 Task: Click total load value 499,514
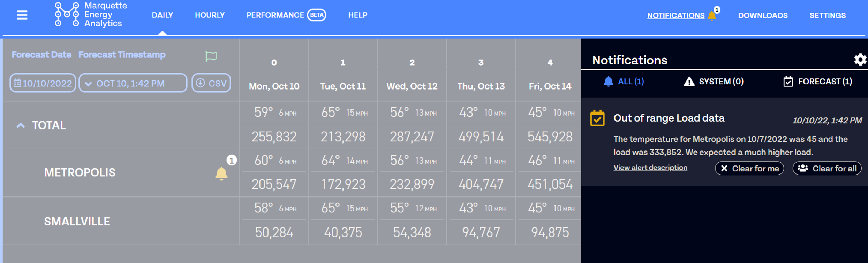[x=481, y=137]
